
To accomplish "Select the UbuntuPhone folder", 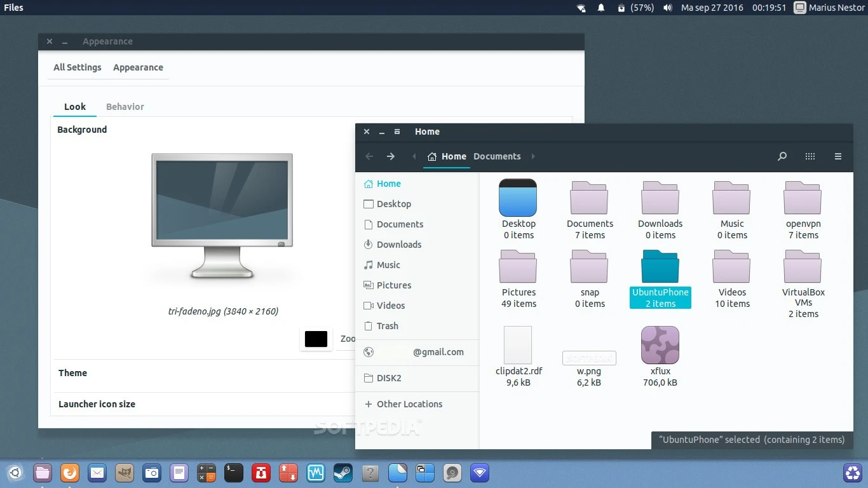I will (660, 266).
